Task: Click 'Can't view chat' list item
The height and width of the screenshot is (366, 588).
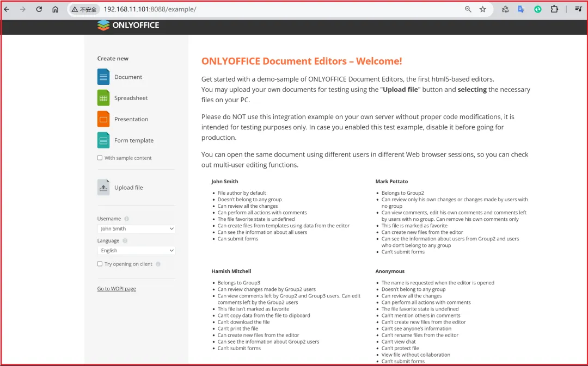Action: [399, 342]
